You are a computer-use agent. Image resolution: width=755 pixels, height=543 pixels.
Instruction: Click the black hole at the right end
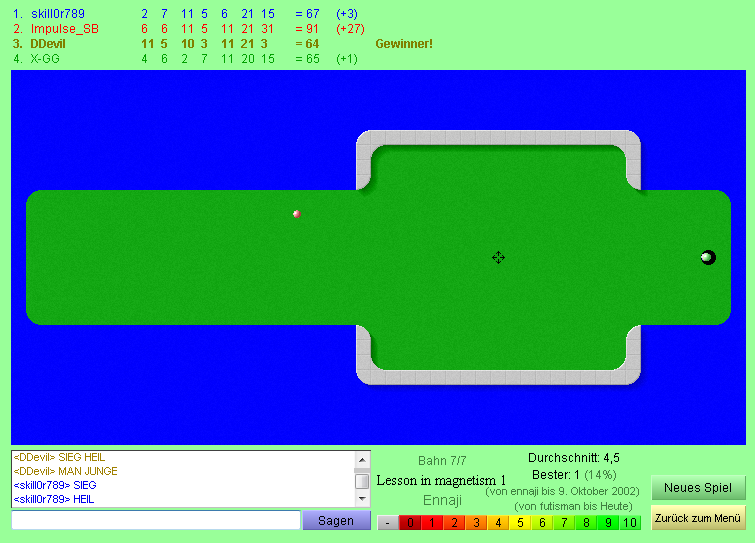click(709, 258)
